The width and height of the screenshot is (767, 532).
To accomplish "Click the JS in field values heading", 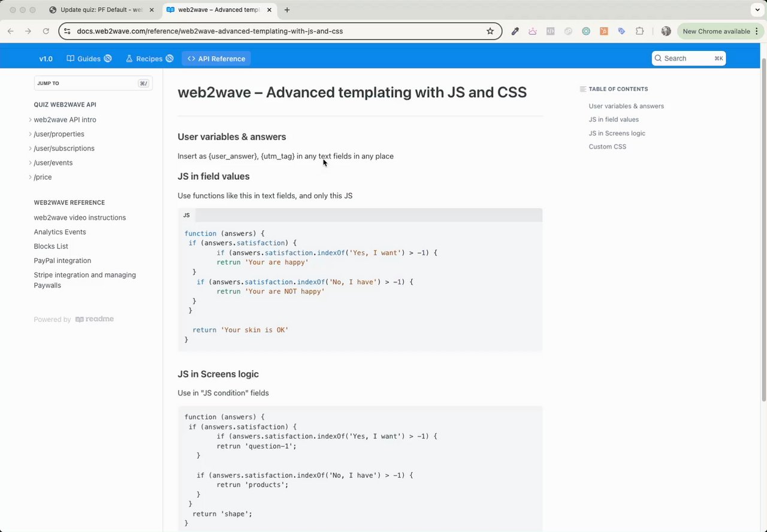I will coord(213,176).
